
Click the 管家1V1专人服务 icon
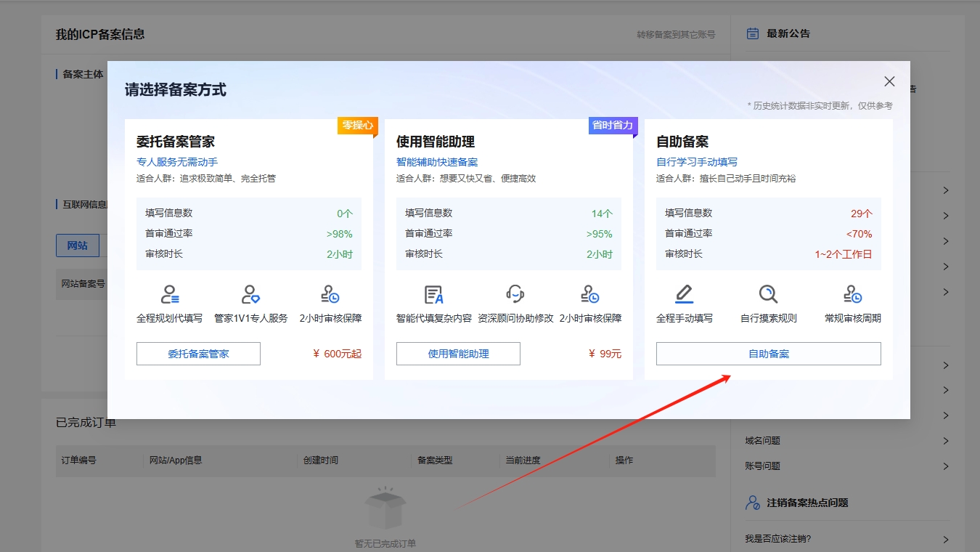point(252,294)
